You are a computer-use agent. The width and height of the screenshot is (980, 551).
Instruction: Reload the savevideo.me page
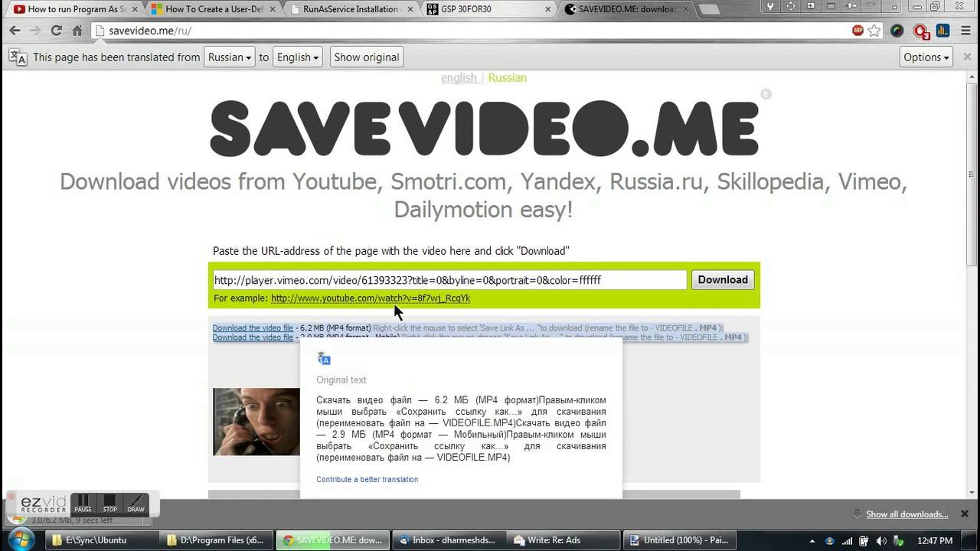(x=56, y=31)
